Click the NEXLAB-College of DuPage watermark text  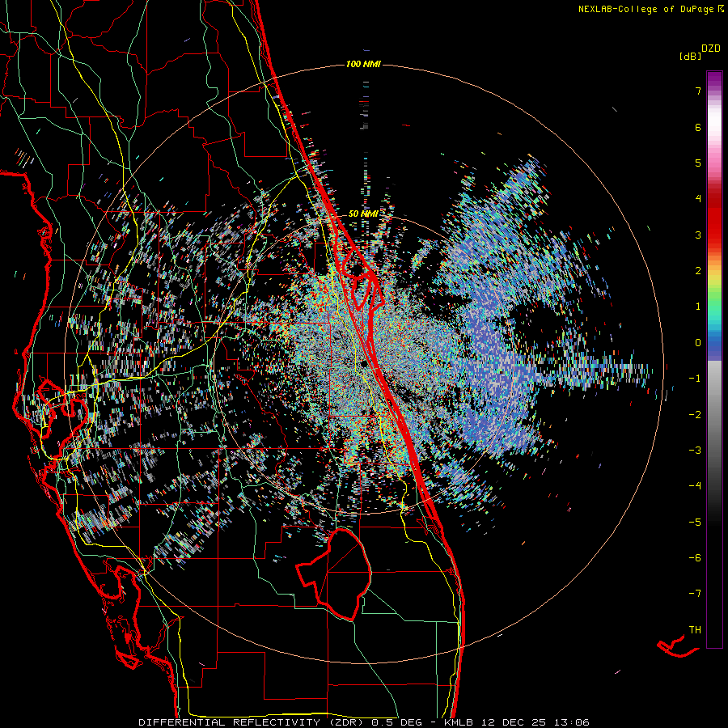point(651,9)
